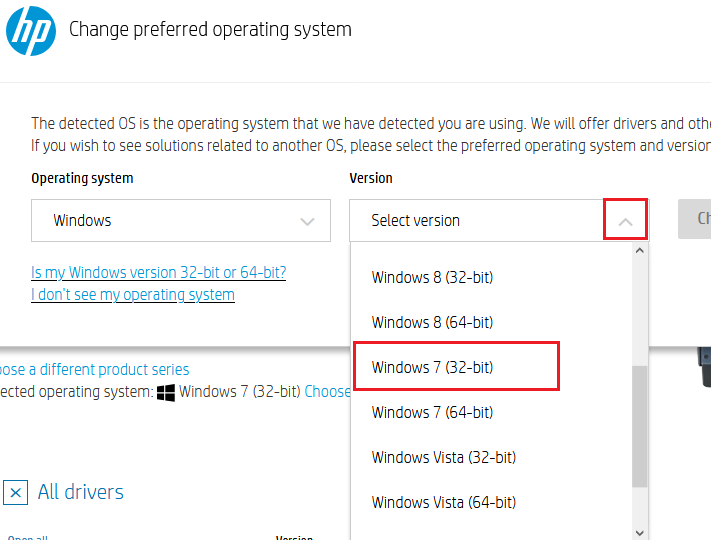
Task: Click the Windows logo by detected OS
Action: pyautogui.click(x=166, y=392)
